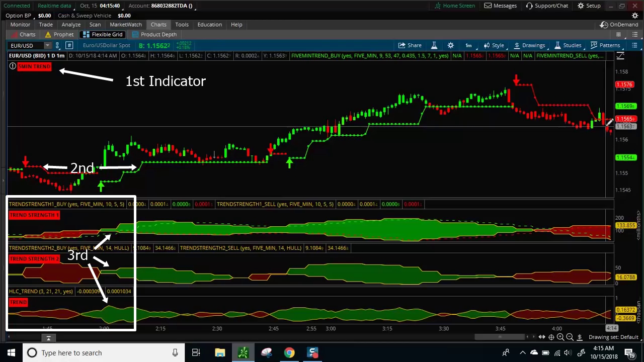
Task: Click the OnDemand button
Action: point(619,25)
